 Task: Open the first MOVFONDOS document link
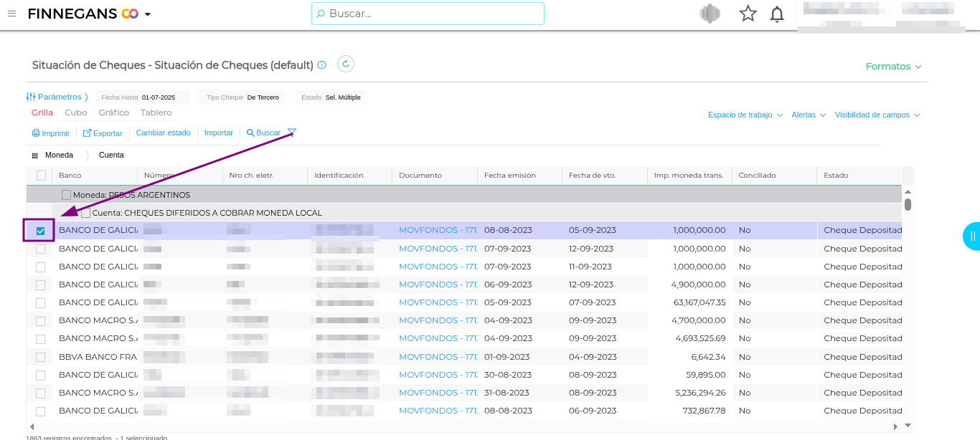438,230
